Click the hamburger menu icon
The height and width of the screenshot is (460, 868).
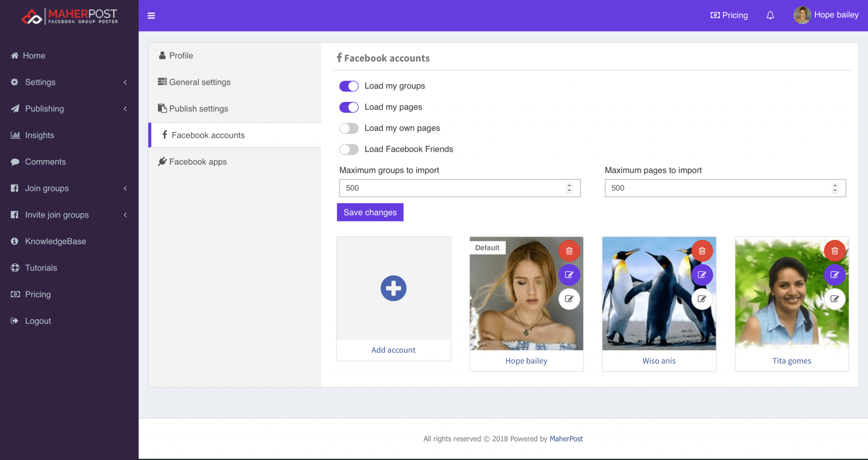[x=151, y=15]
